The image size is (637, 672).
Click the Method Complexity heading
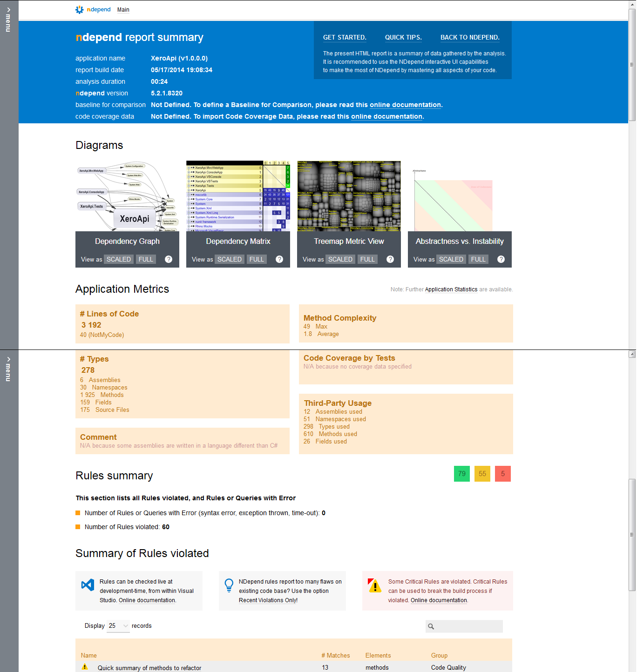(340, 318)
